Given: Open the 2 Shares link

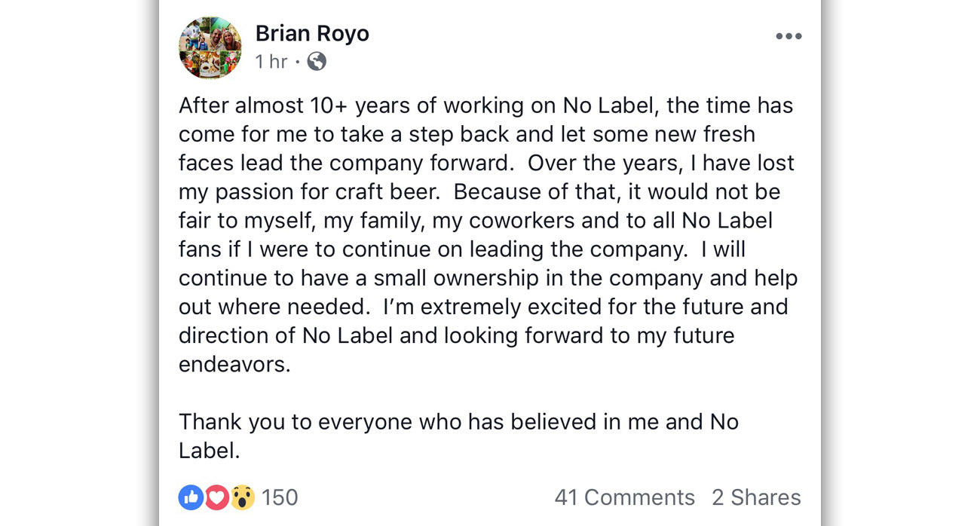Looking at the screenshot, I should pos(756,497).
